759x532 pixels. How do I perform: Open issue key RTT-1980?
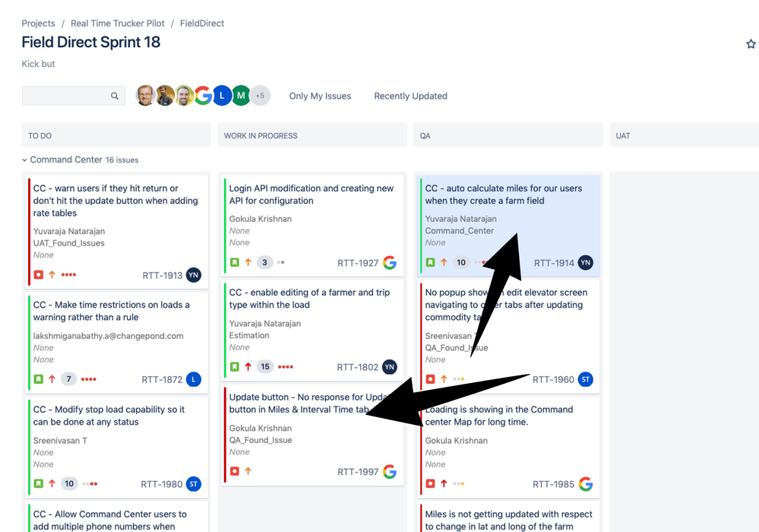162,484
